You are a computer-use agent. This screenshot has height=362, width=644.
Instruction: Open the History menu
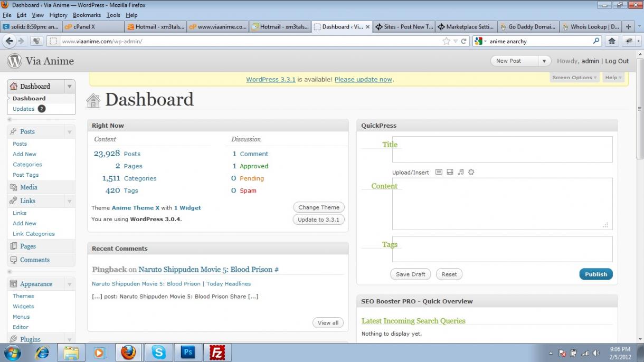tap(59, 15)
